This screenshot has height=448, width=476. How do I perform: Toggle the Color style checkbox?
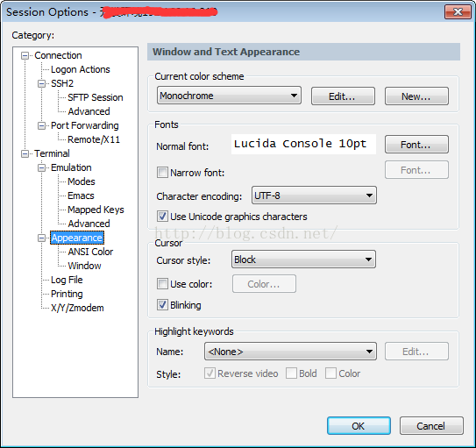click(330, 373)
